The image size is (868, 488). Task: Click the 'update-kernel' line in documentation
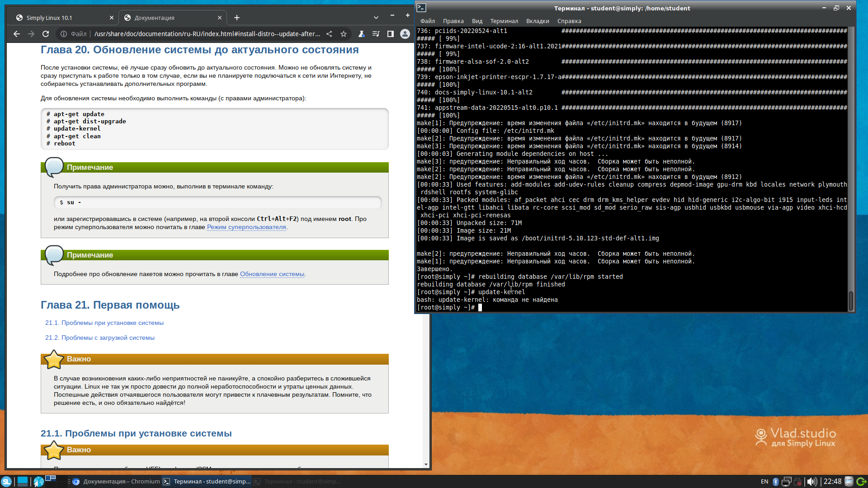click(74, 129)
